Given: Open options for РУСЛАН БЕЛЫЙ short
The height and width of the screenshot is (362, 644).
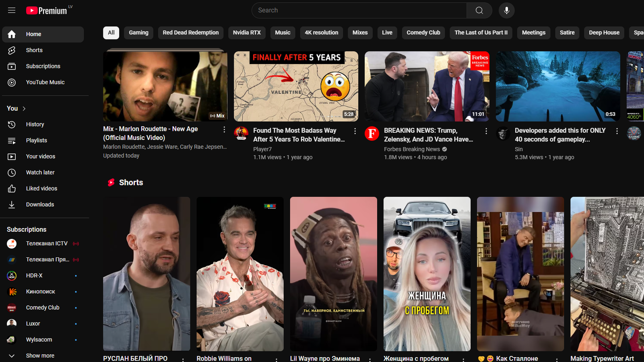Looking at the screenshot, I should pyautogui.click(x=183, y=359).
